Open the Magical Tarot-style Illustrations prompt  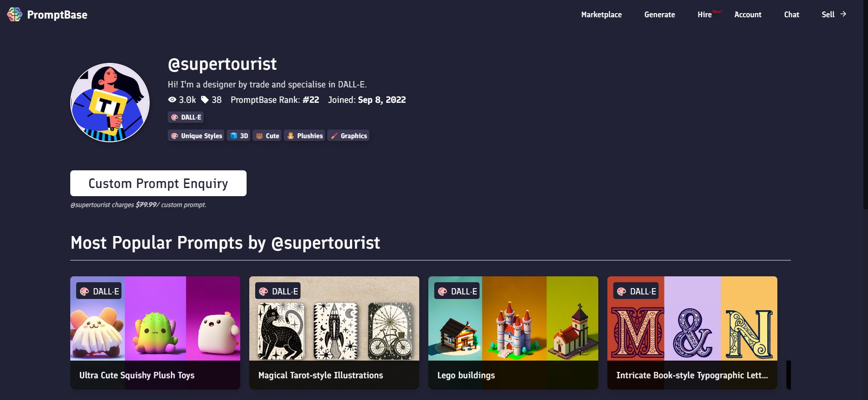click(x=334, y=333)
